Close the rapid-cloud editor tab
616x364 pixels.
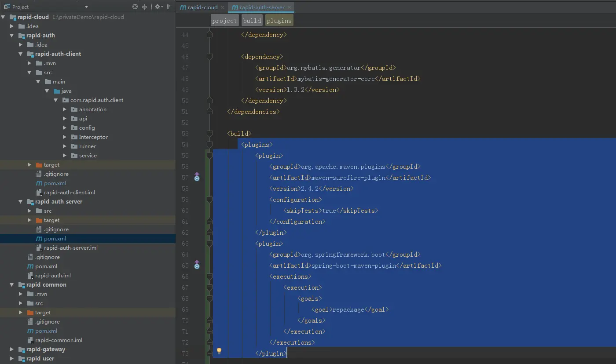222,7
